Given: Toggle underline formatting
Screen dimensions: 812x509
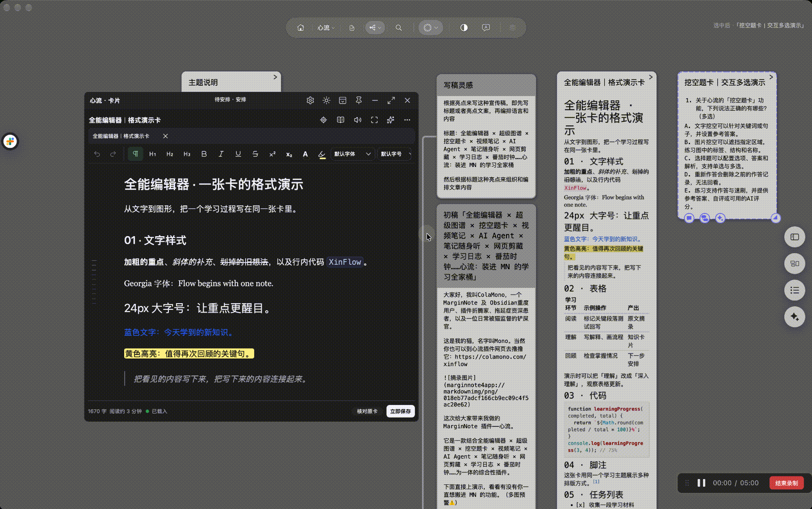Looking at the screenshot, I should coord(238,154).
